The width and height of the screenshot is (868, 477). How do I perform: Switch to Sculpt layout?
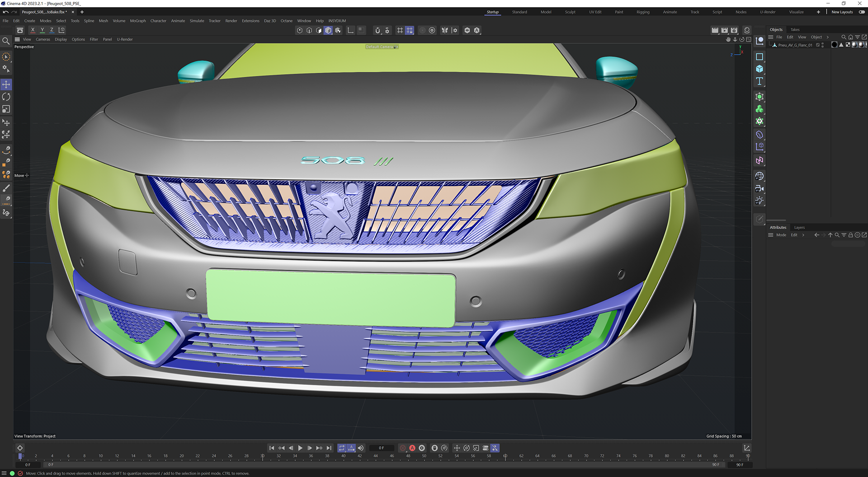570,12
